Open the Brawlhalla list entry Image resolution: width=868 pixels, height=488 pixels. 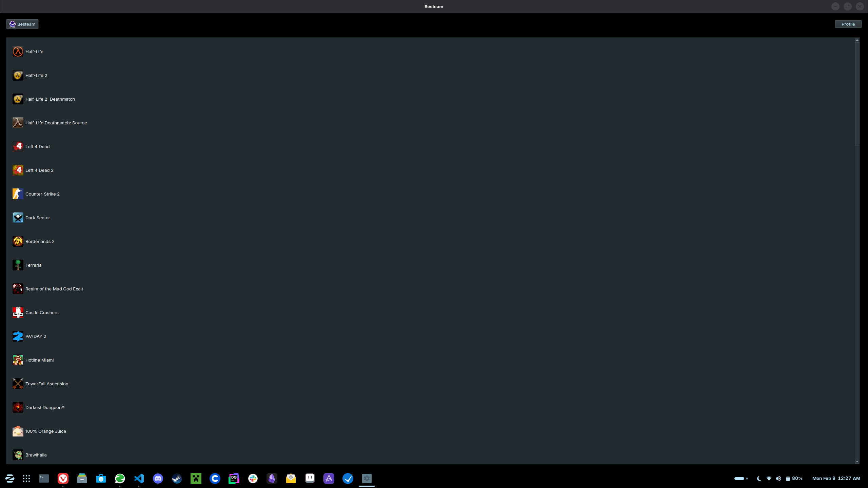coord(36,455)
